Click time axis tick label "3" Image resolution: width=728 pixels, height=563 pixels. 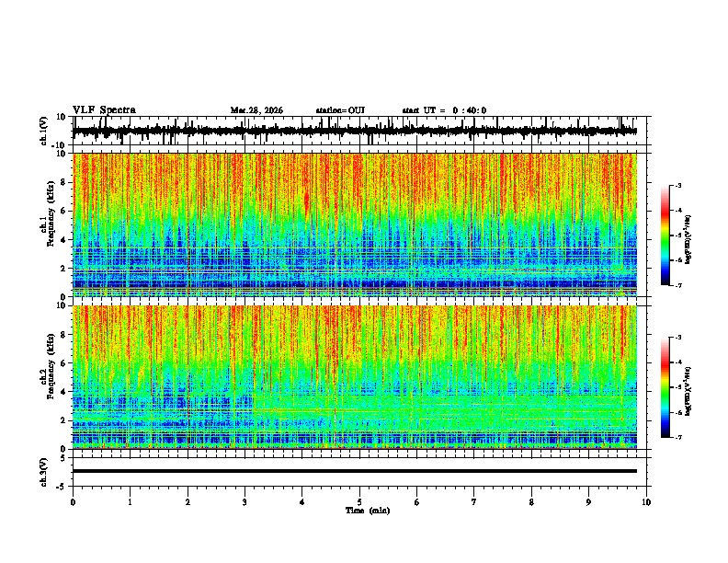pyautogui.click(x=245, y=502)
